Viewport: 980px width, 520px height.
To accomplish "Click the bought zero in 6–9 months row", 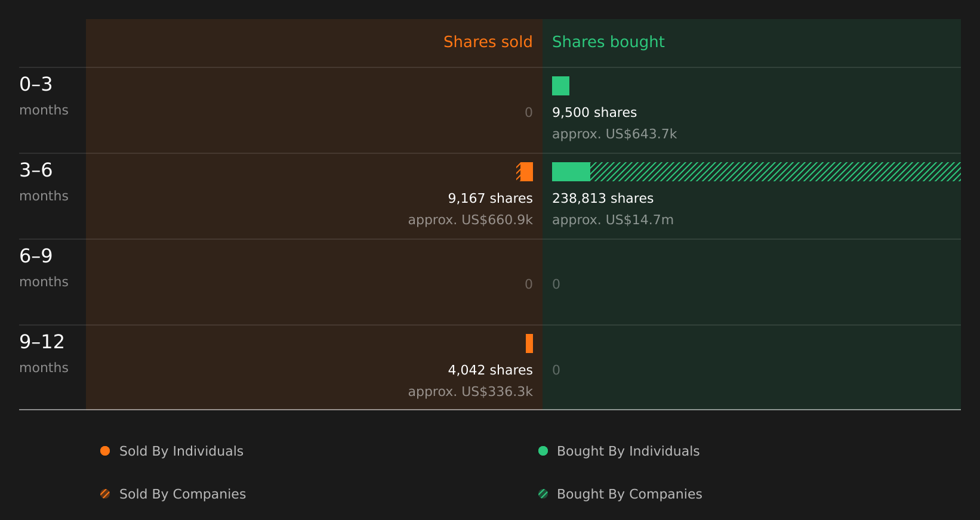I will pyautogui.click(x=556, y=284).
